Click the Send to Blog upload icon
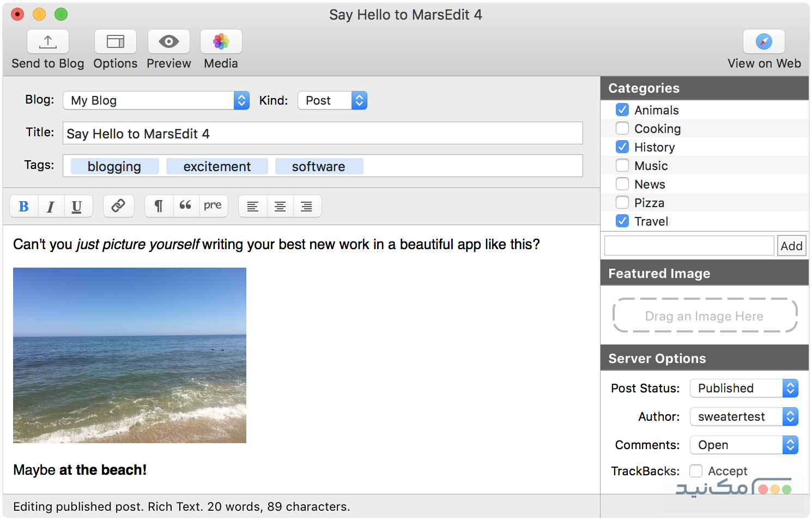 (48, 42)
